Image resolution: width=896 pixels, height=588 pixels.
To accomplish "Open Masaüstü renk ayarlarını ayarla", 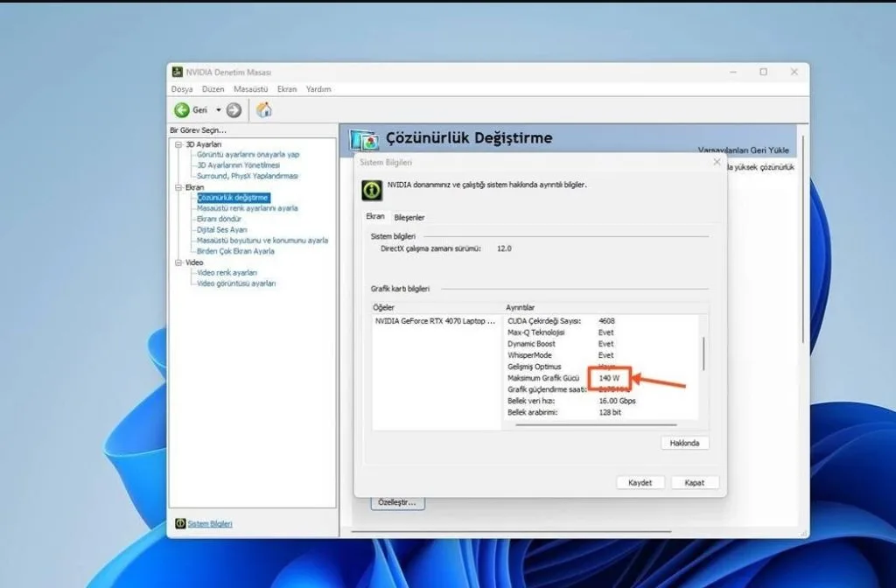I will click(248, 208).
